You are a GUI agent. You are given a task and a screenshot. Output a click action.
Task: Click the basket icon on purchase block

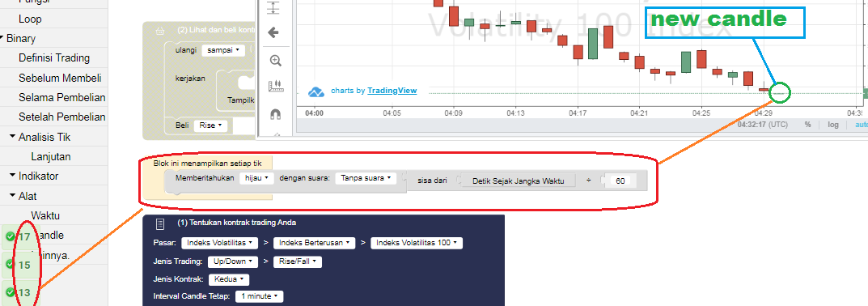click(160, 31)
